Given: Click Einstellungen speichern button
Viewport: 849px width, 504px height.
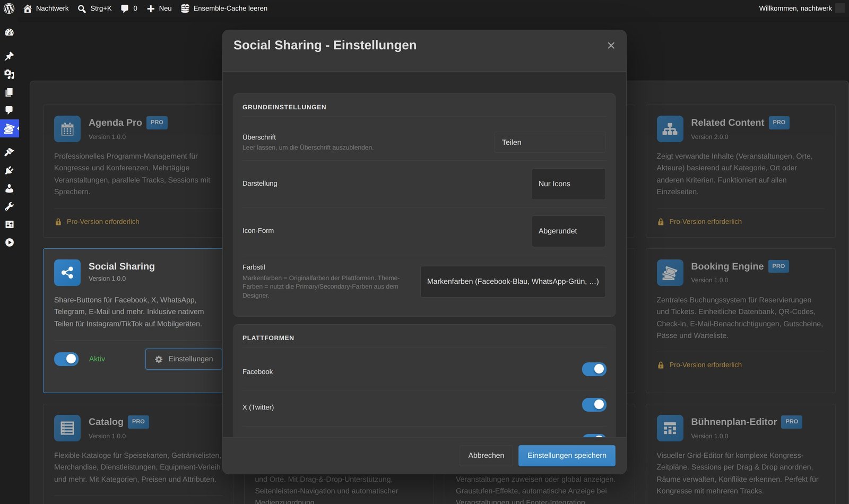Looking at the screenshot, I should 567,456.
